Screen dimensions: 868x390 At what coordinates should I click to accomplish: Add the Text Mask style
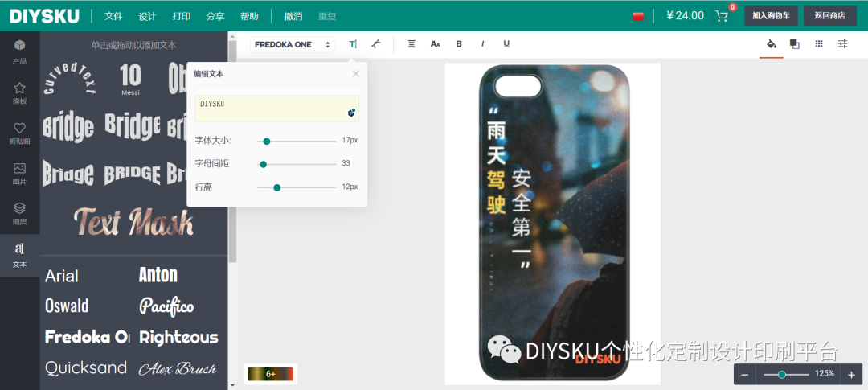(134, 222)
